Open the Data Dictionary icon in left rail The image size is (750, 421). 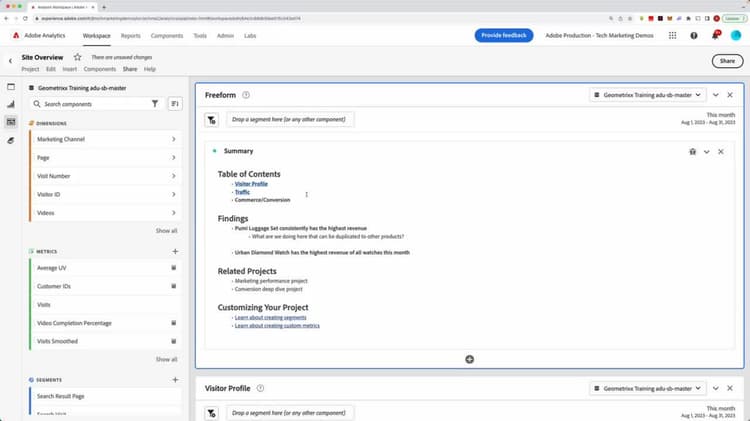[11, 140]
